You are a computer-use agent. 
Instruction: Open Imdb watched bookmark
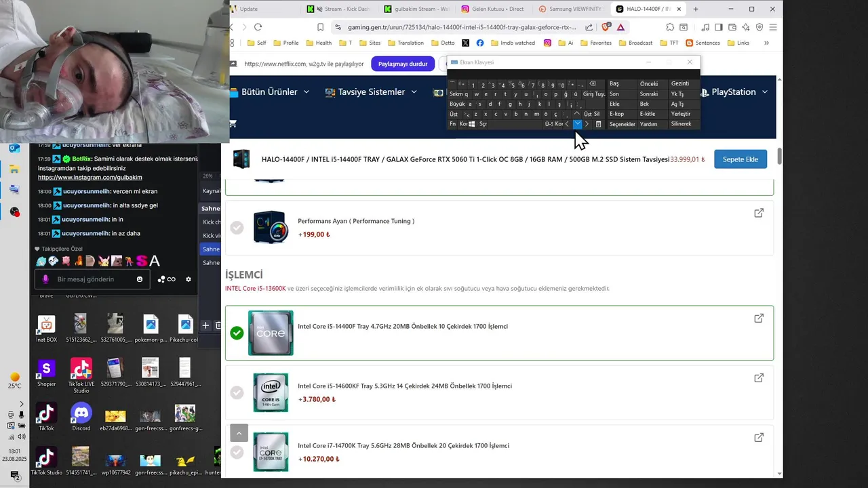click(512, 43)
